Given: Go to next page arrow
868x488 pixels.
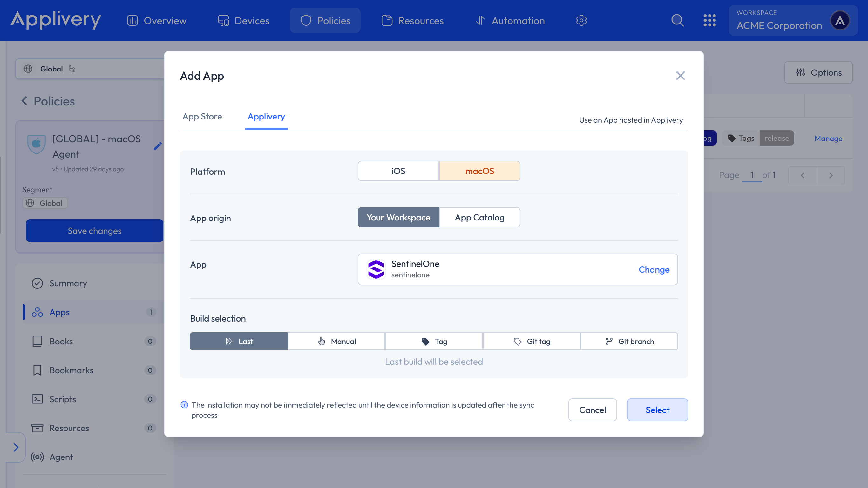Looking at the screenshot, I should click(x=831, y=175).
